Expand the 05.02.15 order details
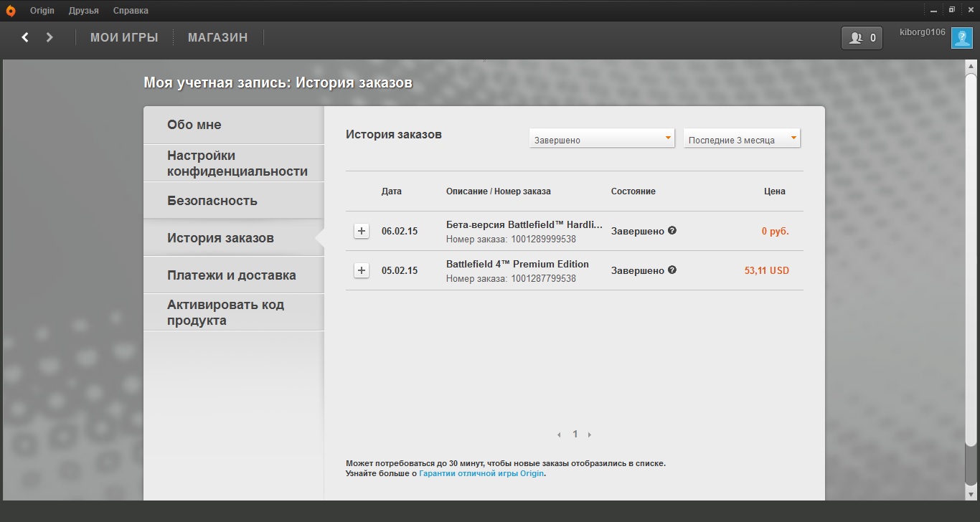The width and height of the screenshot is (980, 522). [362, 270]
